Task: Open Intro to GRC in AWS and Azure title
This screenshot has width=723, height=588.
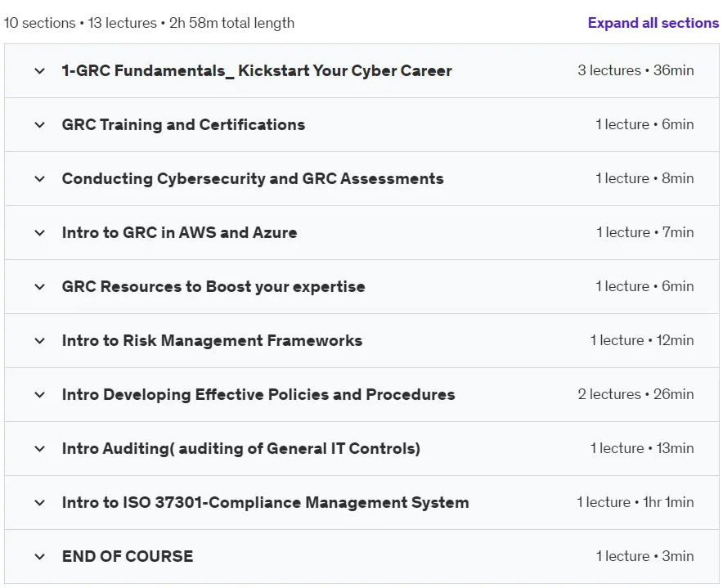Action: point(179,232)
